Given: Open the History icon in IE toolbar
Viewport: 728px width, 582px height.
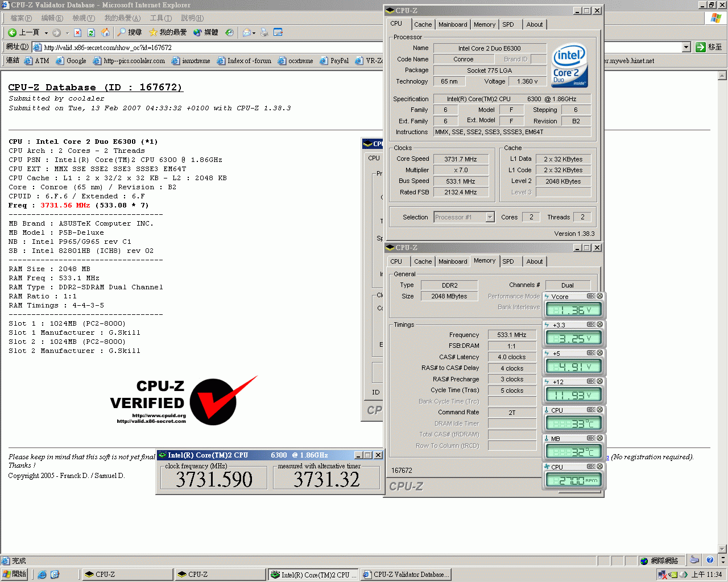Looking at the screenshot, I should [x=229, y=32].
